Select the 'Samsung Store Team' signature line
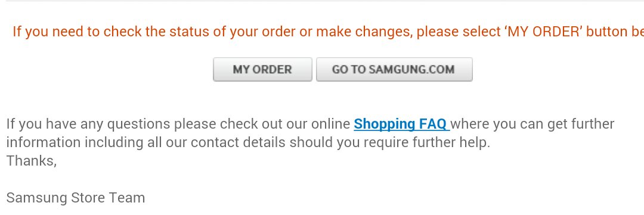 (x=76, y=198)
